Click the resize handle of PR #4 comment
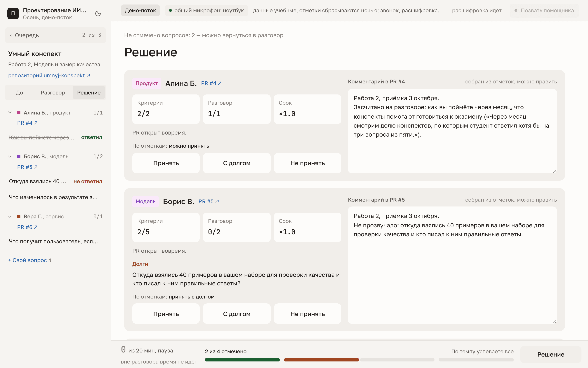 point(555,171)
